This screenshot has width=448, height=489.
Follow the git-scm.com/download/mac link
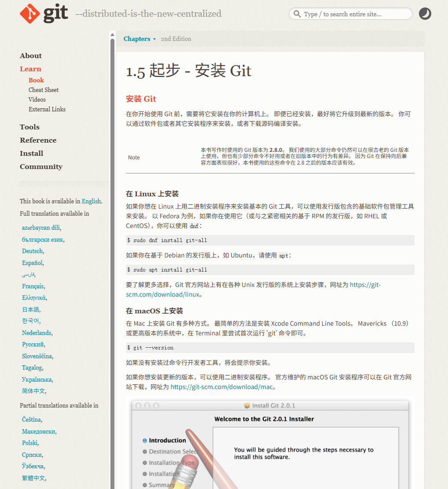[x=222, y=387]
